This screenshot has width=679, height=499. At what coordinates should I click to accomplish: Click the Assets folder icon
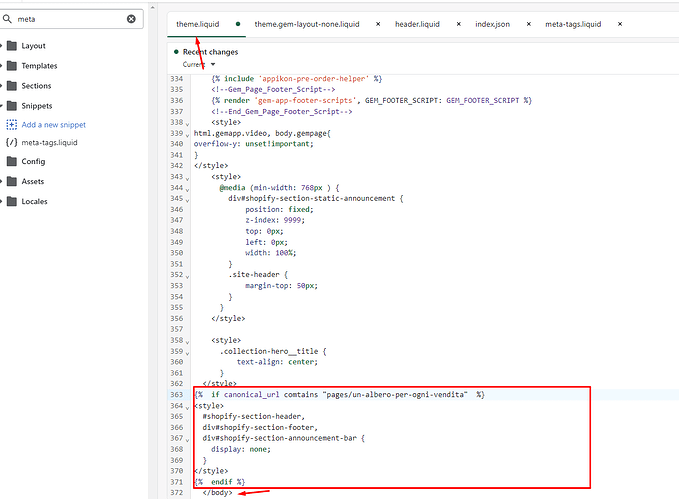pos(12,181)
